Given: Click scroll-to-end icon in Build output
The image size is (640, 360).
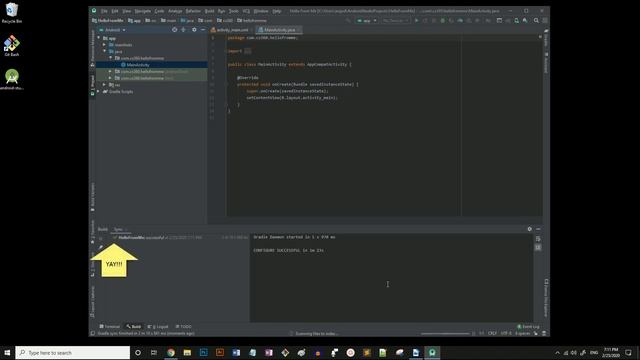Looking at the screenshot, I should point(538,247).
